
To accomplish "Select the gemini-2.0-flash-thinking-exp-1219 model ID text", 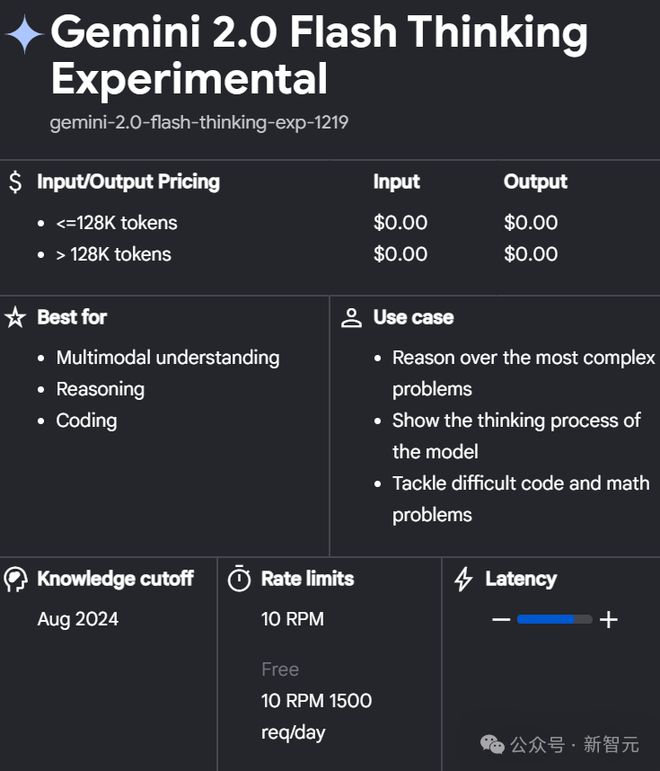I will pos(199,122).
